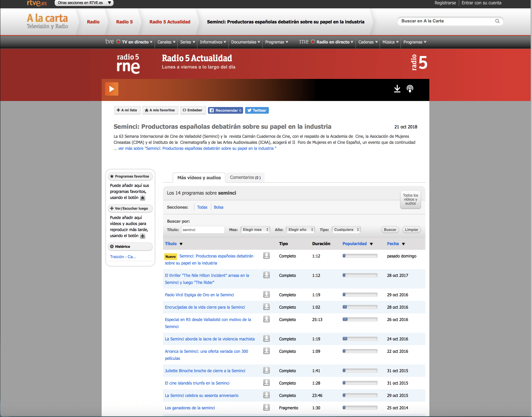Recommend on Facebook with Recomendar

[225, 110]
